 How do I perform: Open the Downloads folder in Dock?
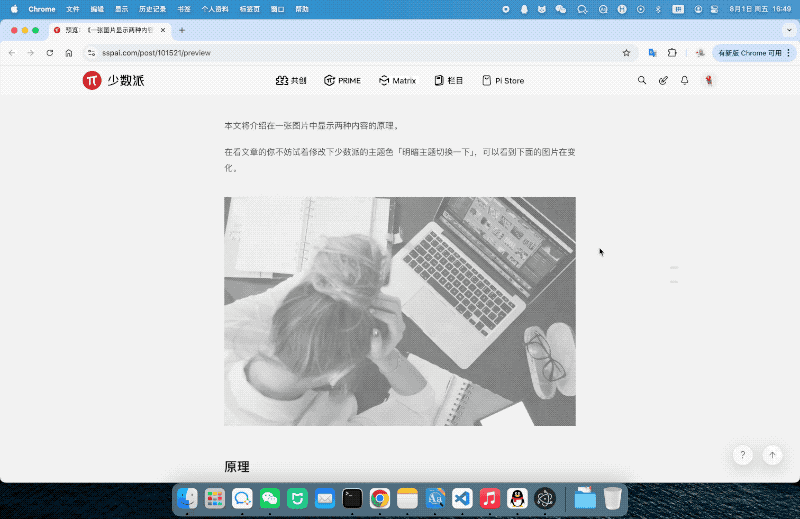click(585, 498)
